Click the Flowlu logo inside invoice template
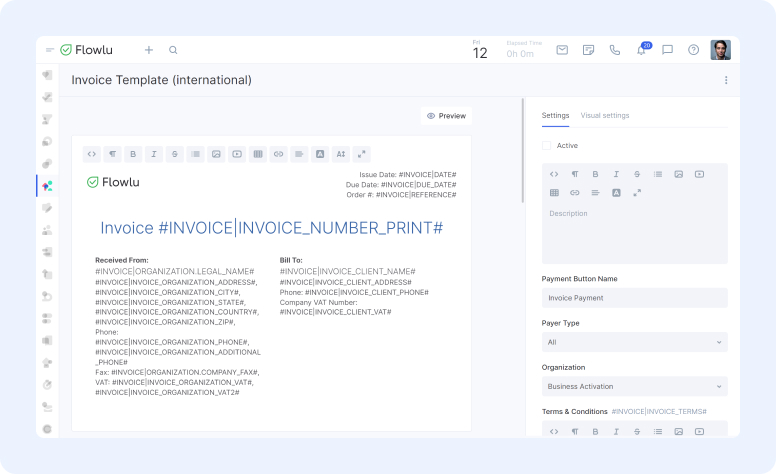The height and width of the screenshot is (474, 776). point(113,182)
